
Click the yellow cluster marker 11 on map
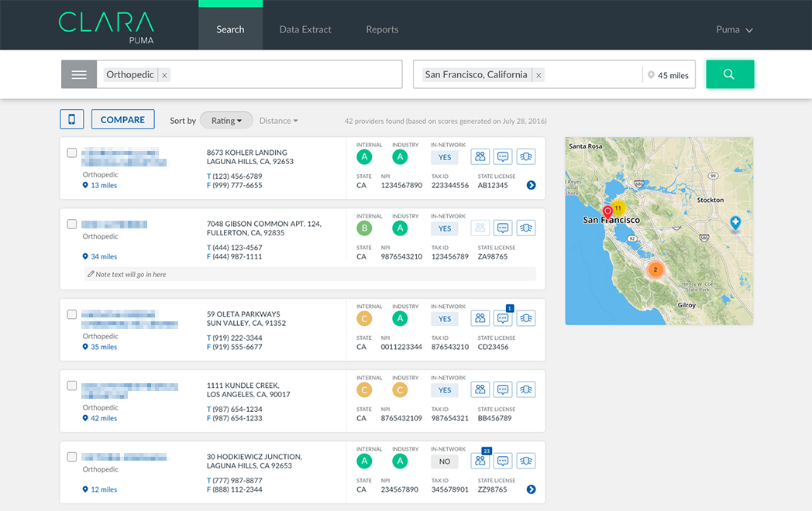[x=618, y=208]
